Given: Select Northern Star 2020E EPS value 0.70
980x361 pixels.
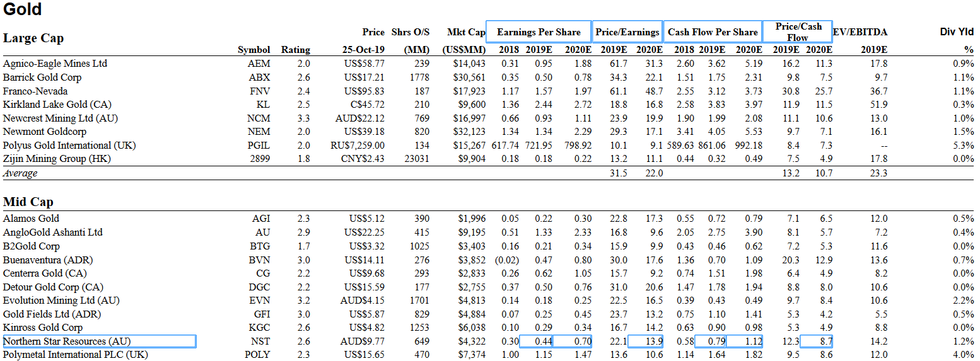Looking at the screenshot, I should [x=573, y=341].
